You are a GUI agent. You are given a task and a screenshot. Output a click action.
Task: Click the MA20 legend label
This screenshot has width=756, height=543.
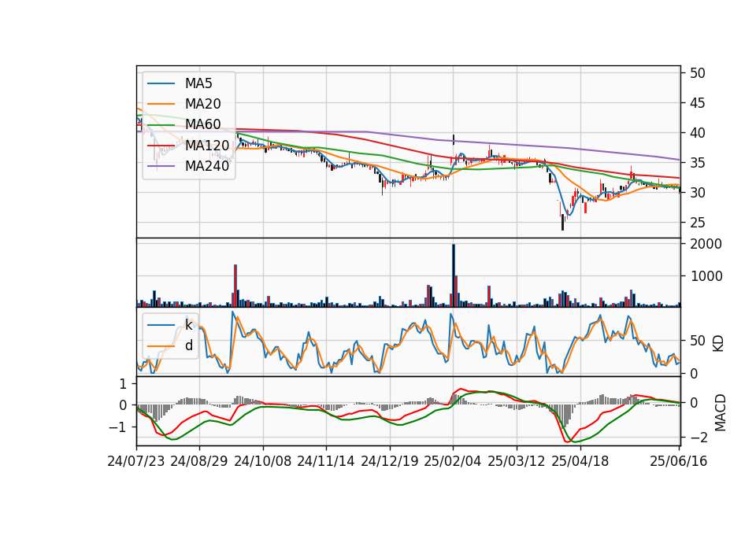[x=203, y=104]
